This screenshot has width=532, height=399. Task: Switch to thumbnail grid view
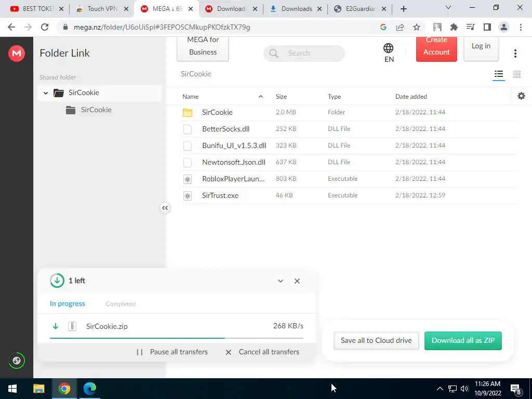pos(517,74)
